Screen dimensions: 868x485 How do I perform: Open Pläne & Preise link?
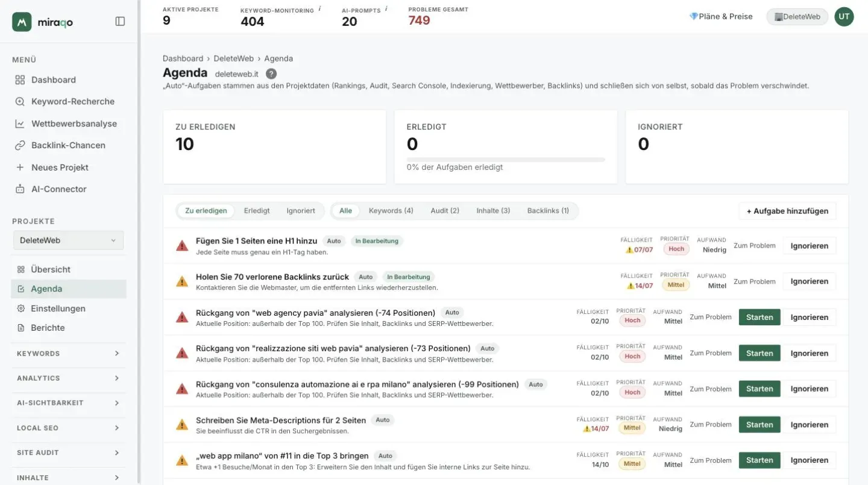[721, 16]
